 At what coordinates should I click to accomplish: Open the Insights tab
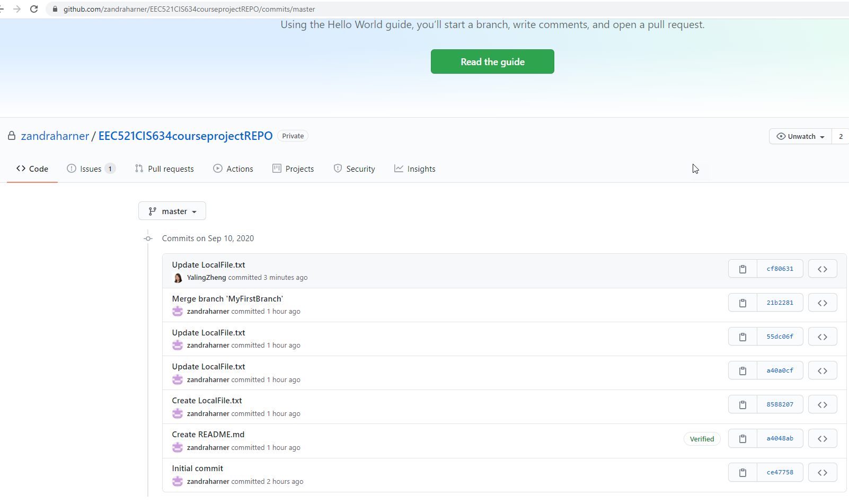[x=415, y=169]
